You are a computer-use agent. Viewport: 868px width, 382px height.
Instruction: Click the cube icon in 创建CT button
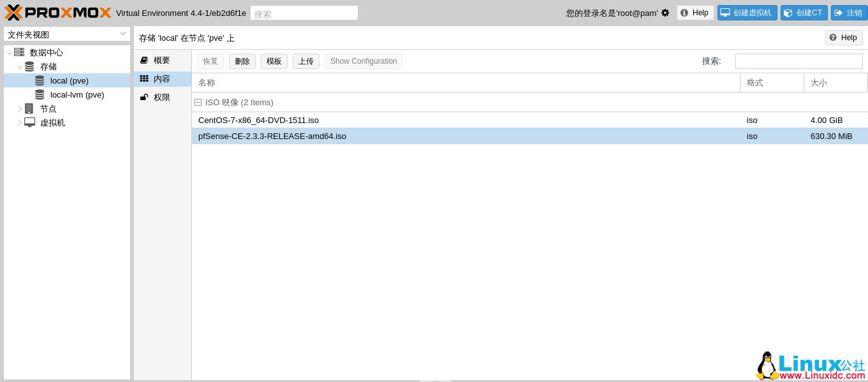[x=788, y=13]
